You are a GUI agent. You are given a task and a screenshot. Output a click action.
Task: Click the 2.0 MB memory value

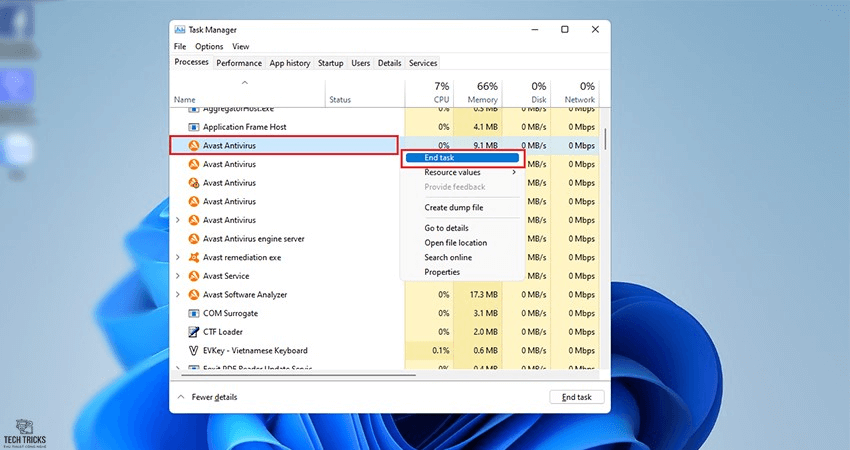click(x=485, y=332)
